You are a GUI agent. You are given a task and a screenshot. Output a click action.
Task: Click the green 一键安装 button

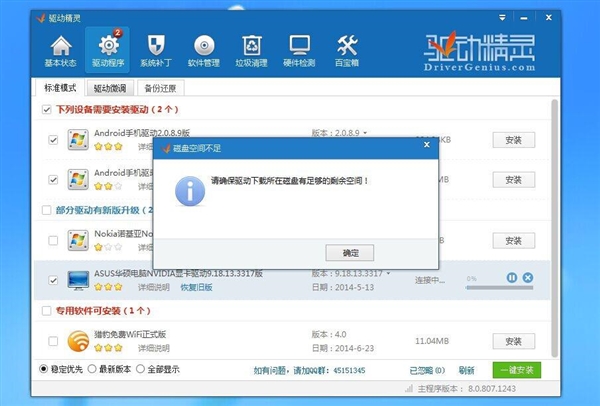517,370
